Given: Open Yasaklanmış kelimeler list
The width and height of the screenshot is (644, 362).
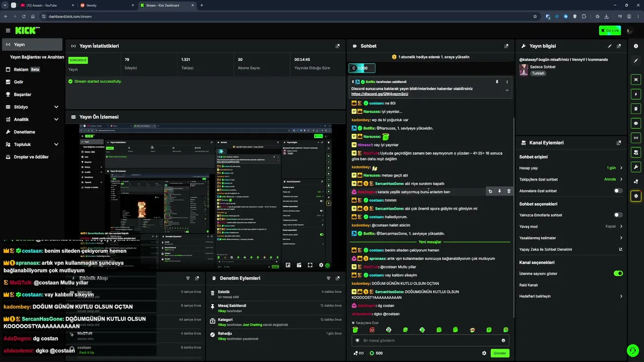Looking at the screenshot, I should pyautogui.click(x=571, y=238).
